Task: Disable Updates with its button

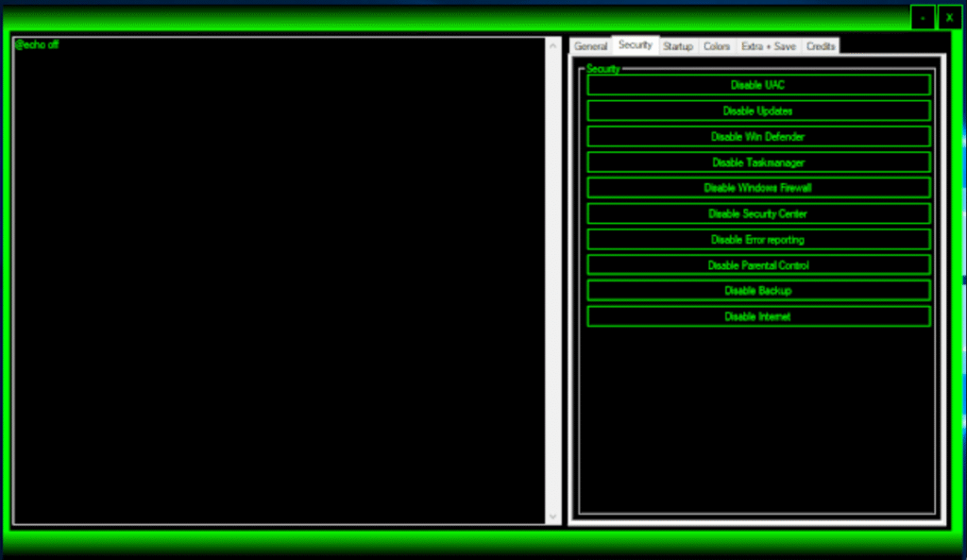Action: 758,110
